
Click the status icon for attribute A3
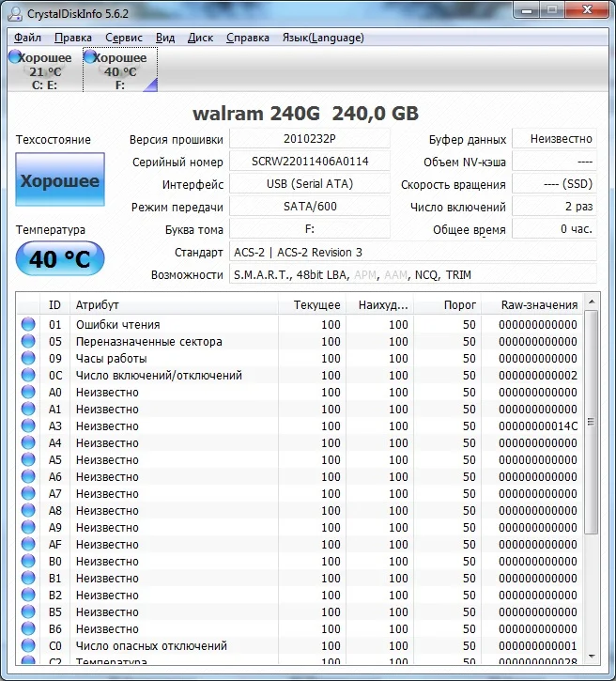(28, 426)
